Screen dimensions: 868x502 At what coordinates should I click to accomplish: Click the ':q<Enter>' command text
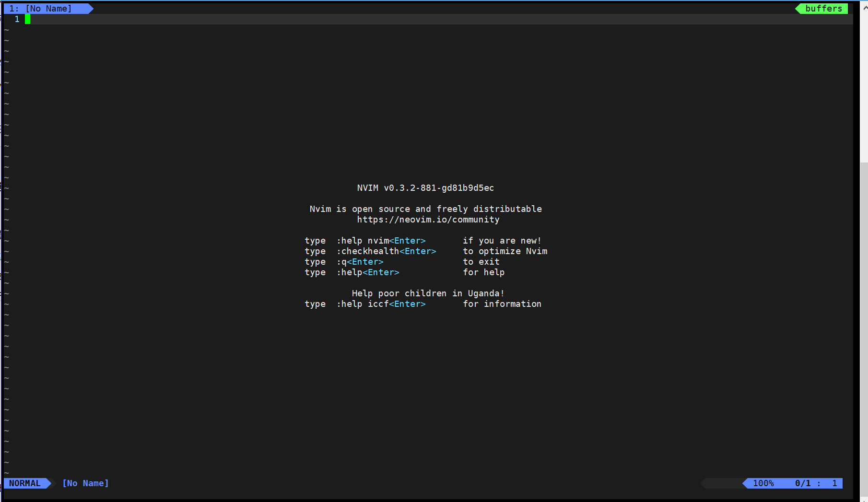360,262
